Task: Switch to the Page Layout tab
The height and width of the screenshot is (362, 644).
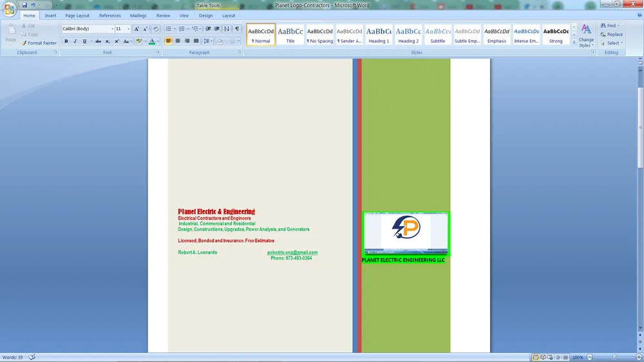Action: (x=77, y=15)
